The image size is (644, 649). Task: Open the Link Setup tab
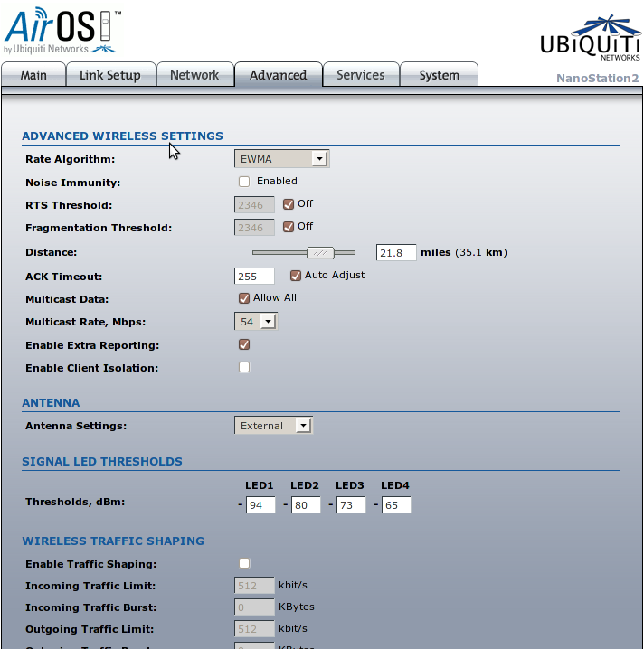(x=110, y=75)
